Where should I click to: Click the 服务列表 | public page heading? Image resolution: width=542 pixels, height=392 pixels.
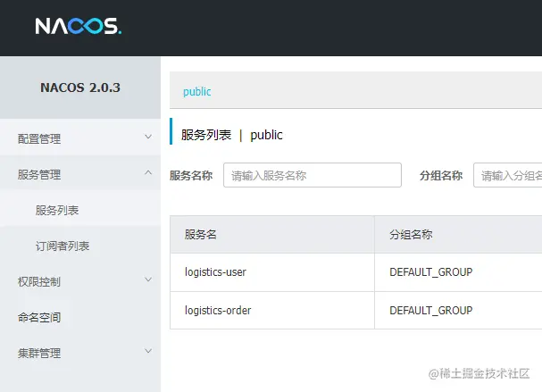(x=231, y=135)
